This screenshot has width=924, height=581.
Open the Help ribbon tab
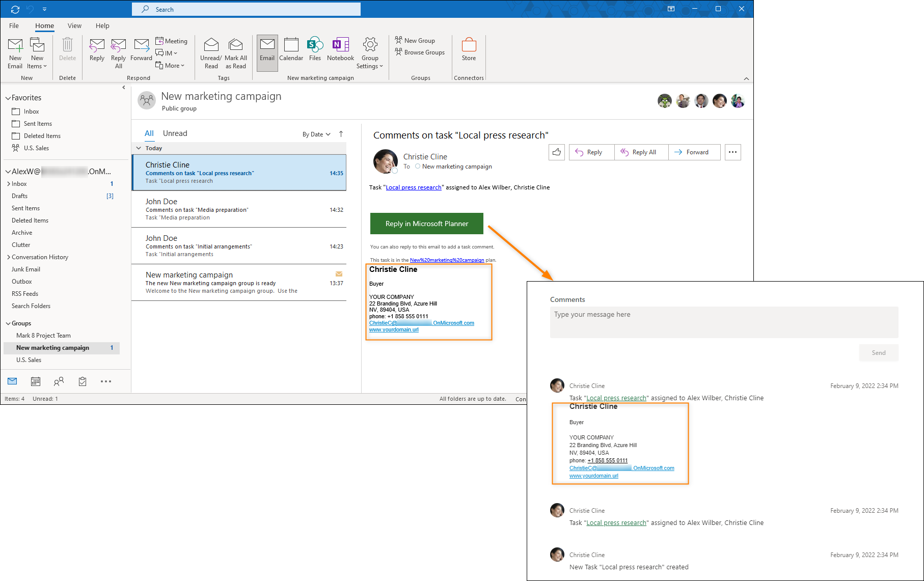coord(102,25)
